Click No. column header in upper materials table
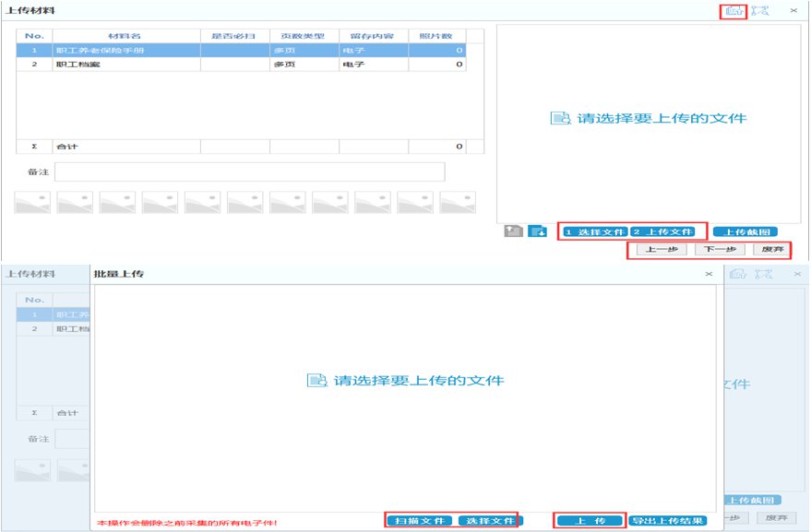The width and height of the screenshot is (811, 532). click(x=34, y=36)
